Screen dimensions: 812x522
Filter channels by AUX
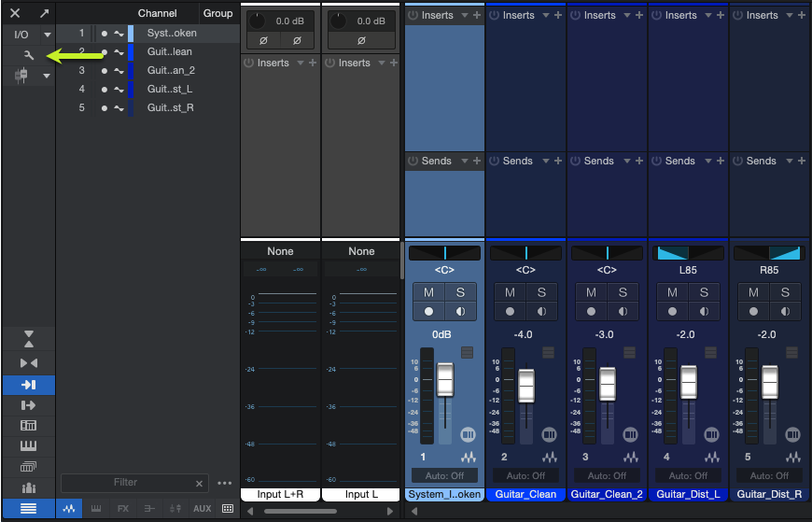click(x=202, y=509)
